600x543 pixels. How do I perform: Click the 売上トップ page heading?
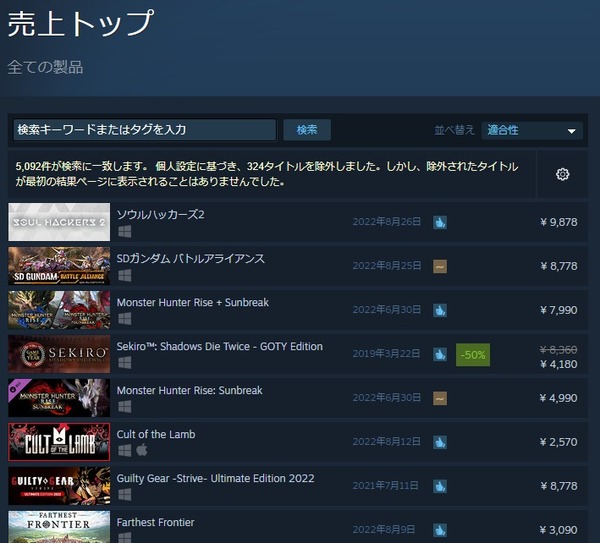[x=81, y=24]
